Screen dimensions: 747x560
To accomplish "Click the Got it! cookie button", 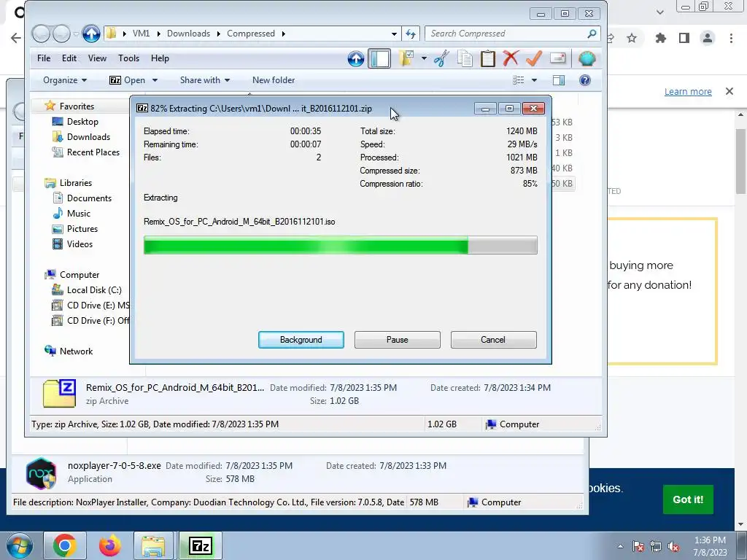I will click(688, 499).
